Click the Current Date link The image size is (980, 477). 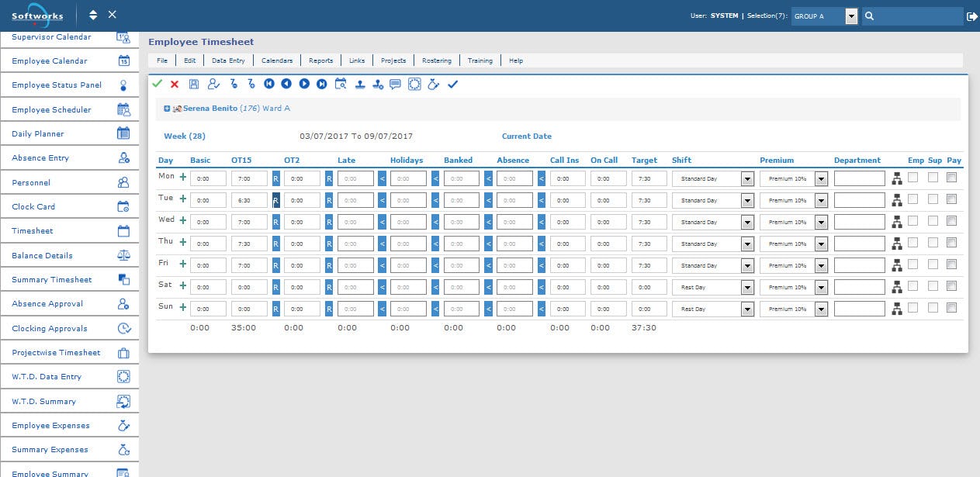coord(527,136)
